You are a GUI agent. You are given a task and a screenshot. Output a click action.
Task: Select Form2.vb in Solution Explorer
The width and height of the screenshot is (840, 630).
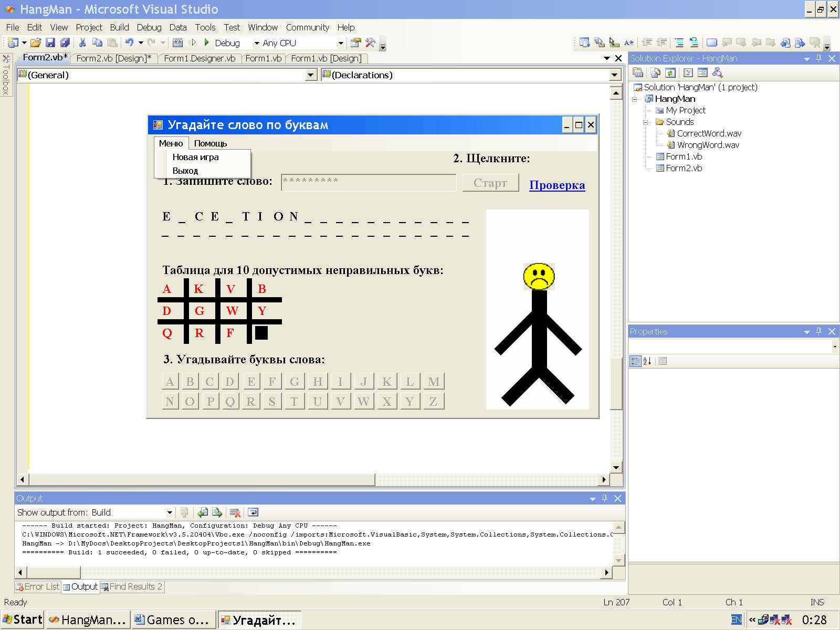pos(684,168)
